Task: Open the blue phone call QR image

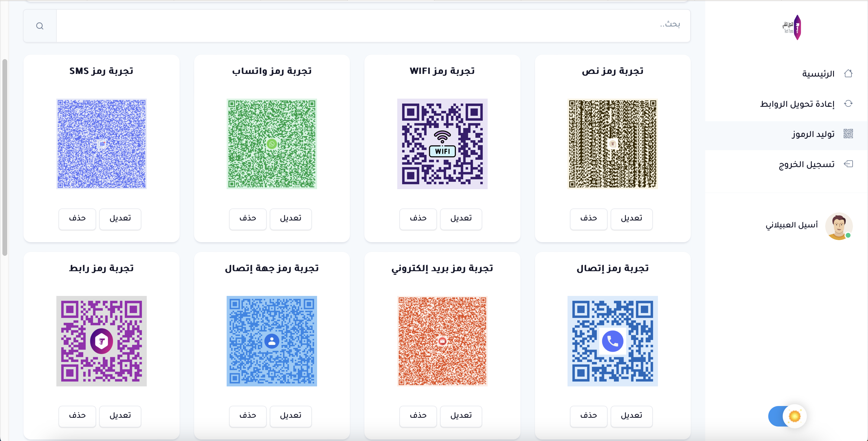Action: pos(612,341)
